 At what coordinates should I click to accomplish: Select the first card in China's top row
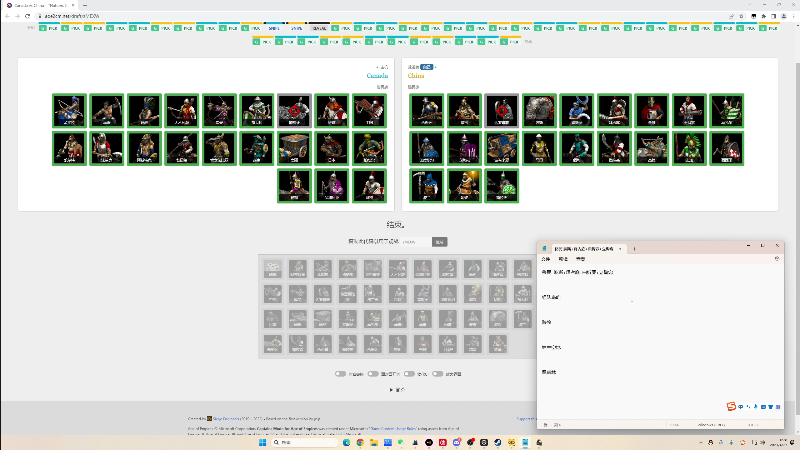pos(427,111)
